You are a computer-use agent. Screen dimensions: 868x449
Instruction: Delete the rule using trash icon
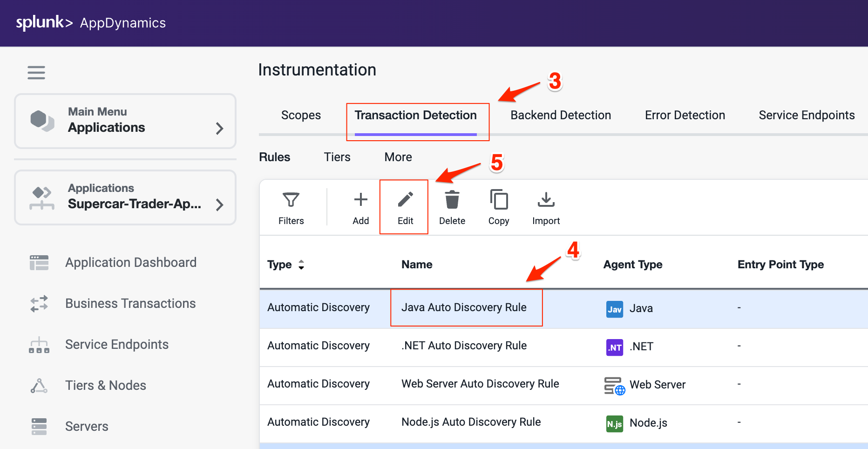[452, 200]
